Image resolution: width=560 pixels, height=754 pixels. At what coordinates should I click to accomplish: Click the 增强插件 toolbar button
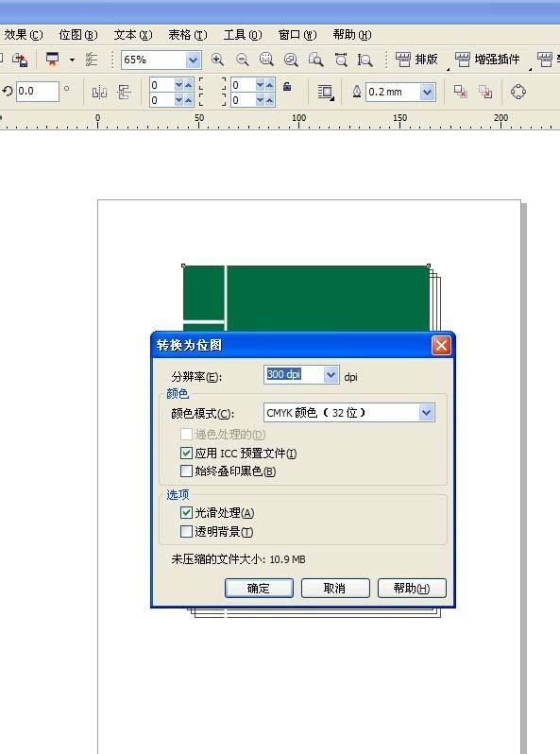point(487,60)
